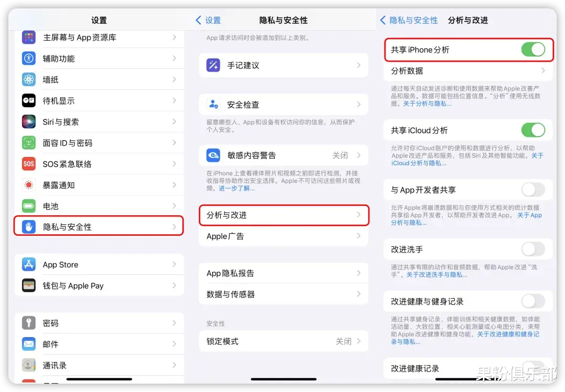Tap the 关闭 value beside 敏感内容警告
Screen dimensions: 565x392
pos(340,155)
